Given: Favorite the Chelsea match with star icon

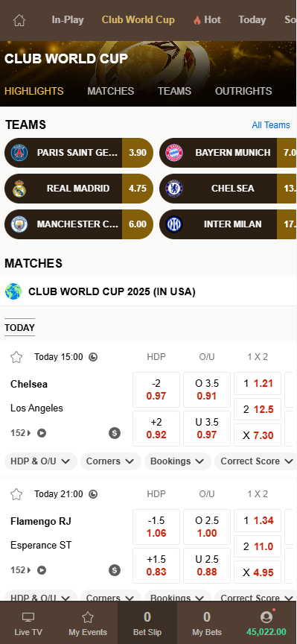Looking at the screenshot, I should 16,357.
